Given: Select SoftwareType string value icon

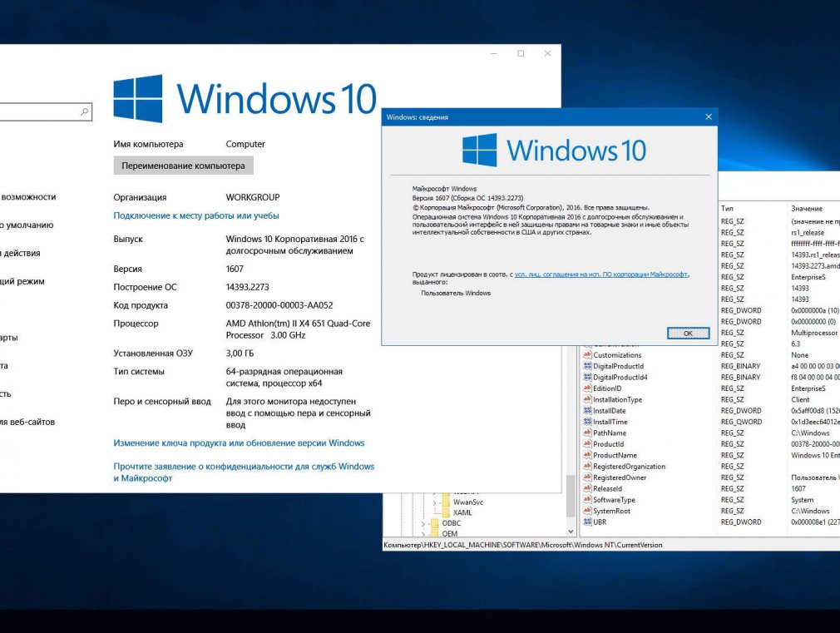Looking at the screenshot, I should tap(587, 500).
